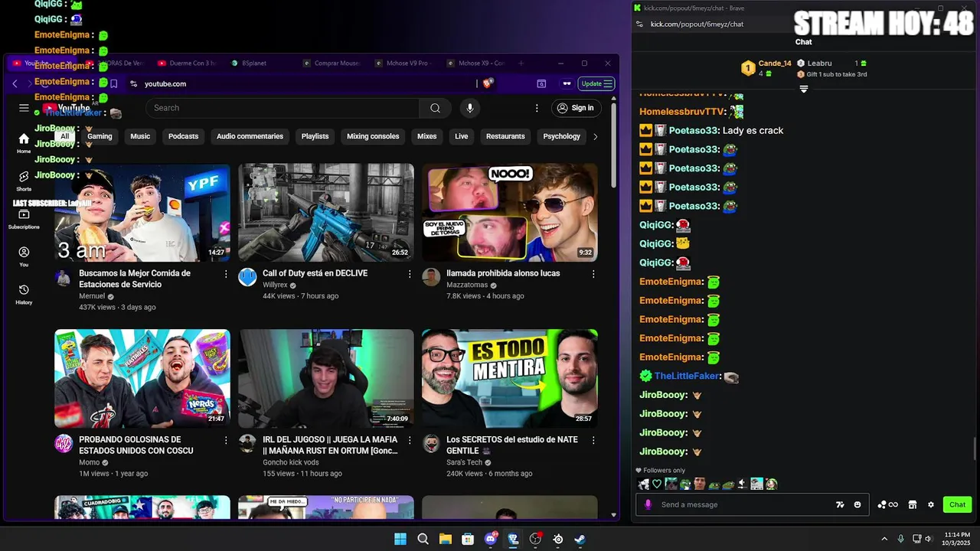Show hidden system tray icons
980x551 pixels.
coord(884,539)
